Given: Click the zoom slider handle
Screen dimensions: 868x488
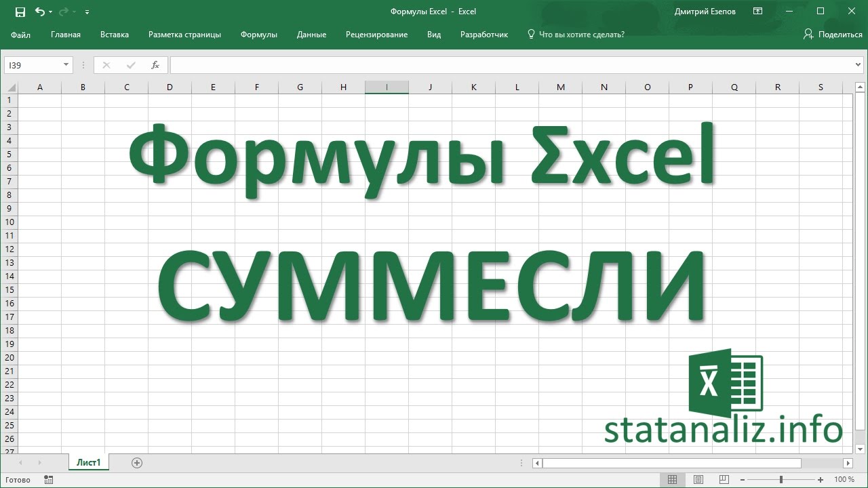Looking at the screenshot, I should [781, 479].
